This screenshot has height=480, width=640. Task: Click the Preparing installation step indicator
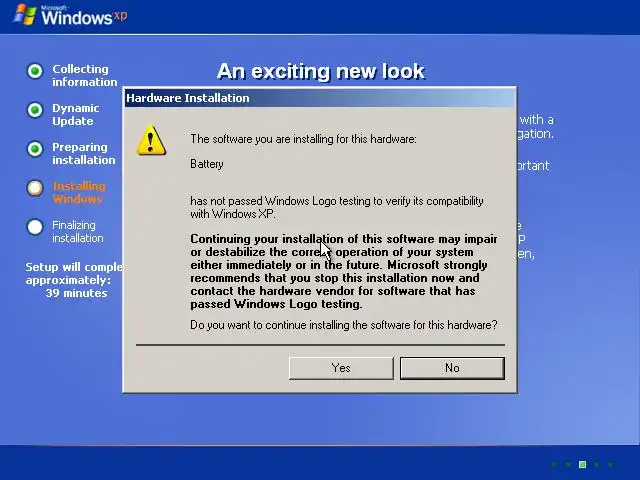pyautogui.click(x=35, y=149)
